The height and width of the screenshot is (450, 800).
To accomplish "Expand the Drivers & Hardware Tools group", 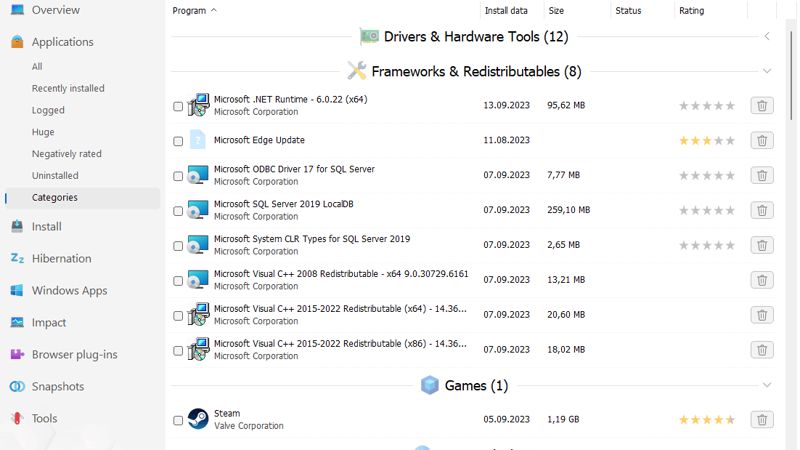I will coord(767,36).
